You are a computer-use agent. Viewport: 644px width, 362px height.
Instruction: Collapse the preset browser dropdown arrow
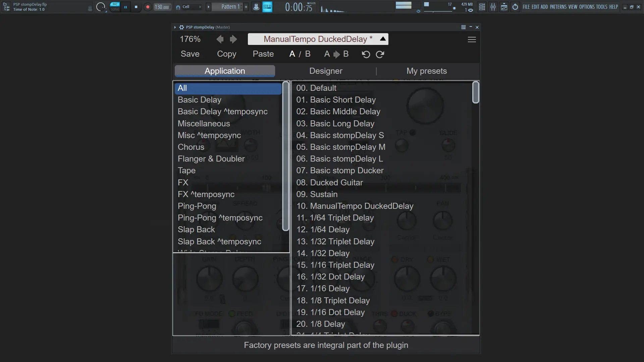pos(383,39)
